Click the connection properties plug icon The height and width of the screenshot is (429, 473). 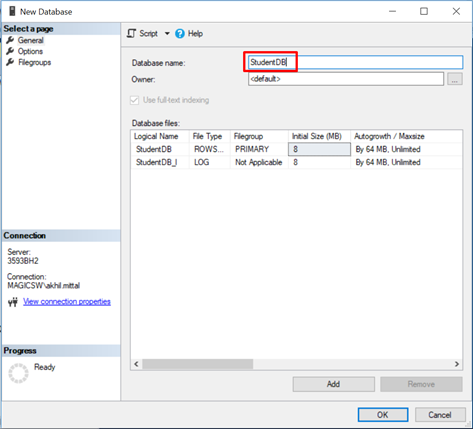[x=13, y=302]
